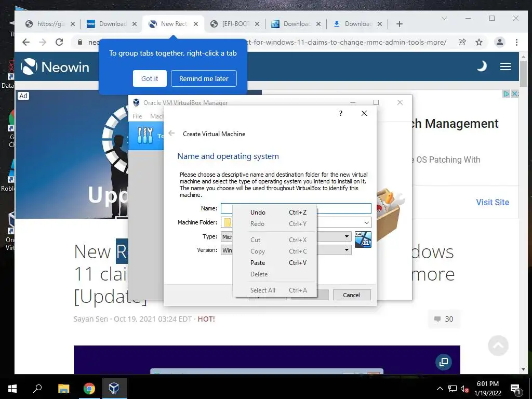
Task: Choose Paste from context menu
Action: pyautogui.click(x=275, y=262)
